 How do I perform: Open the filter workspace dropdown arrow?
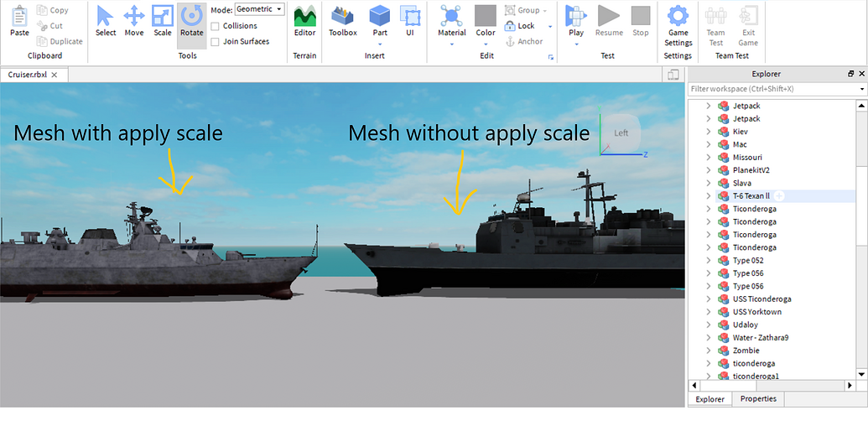pyautogui.click(x=862, y=89)
